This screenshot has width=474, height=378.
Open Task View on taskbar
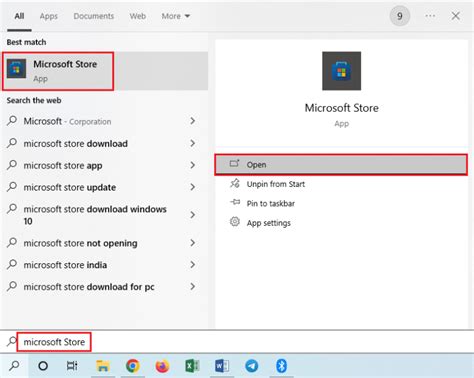[72, 366]
